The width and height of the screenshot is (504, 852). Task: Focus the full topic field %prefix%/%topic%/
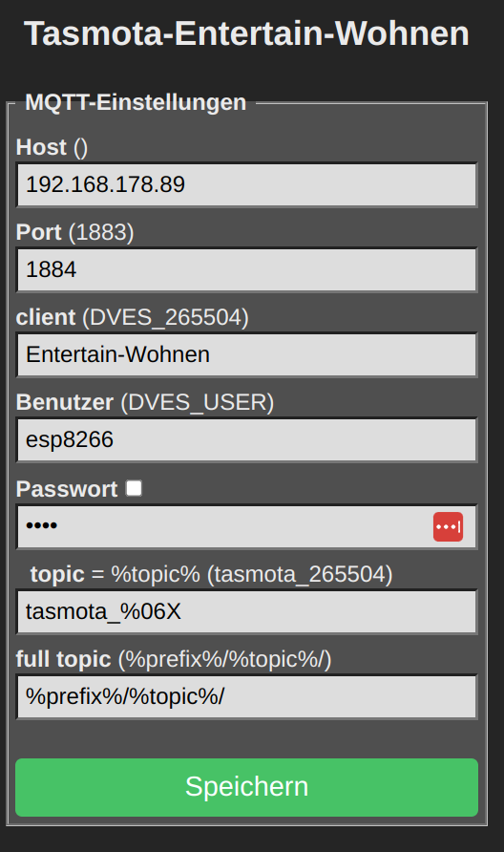point(247,696)
